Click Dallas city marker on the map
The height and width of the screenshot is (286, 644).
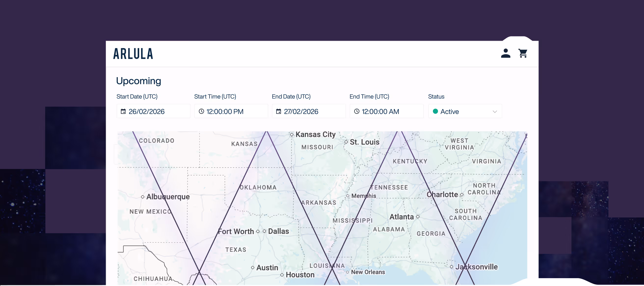tap(264, 231)
